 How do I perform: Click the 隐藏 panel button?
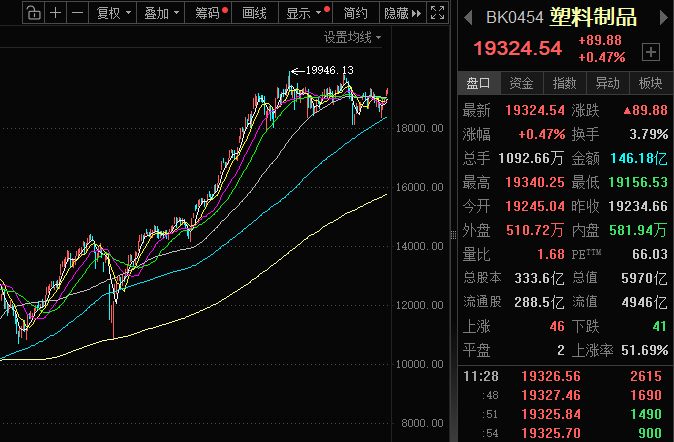pyautogui.click(x=403, y=13)
